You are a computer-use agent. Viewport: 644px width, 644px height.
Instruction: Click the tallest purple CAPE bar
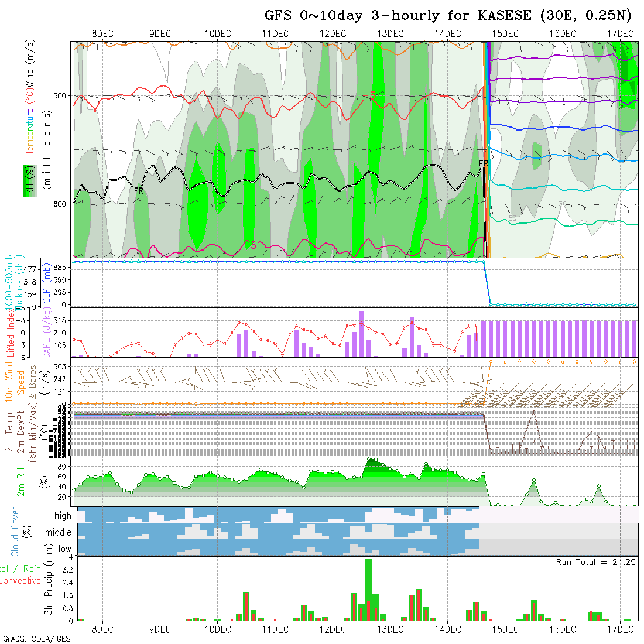361,334
